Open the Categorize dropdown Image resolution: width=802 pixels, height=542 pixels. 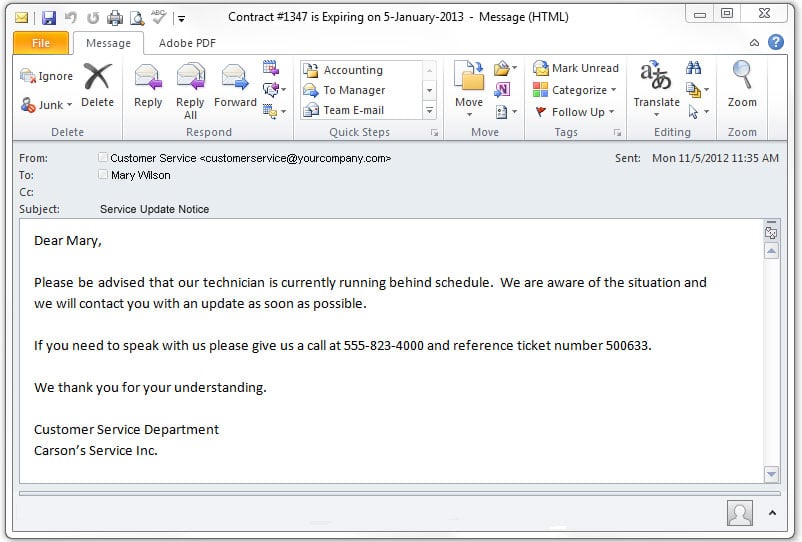574,90
